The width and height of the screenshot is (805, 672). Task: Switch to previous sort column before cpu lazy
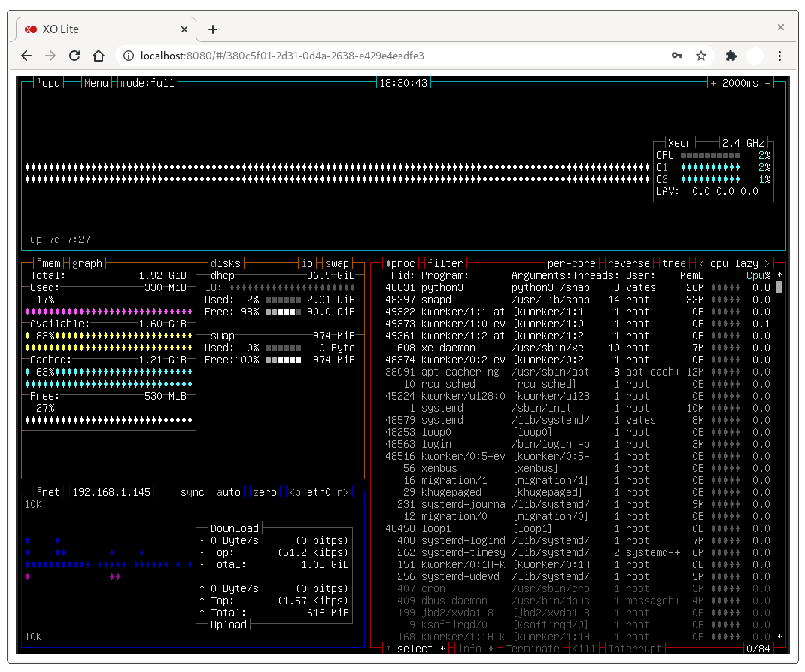tap(701, 263)
